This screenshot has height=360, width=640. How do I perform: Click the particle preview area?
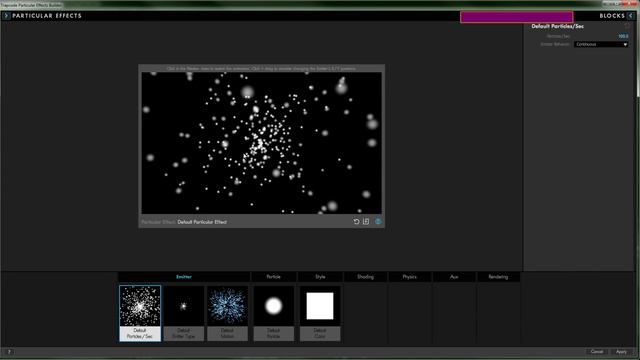pyautogui.click(x=262, y=143)
